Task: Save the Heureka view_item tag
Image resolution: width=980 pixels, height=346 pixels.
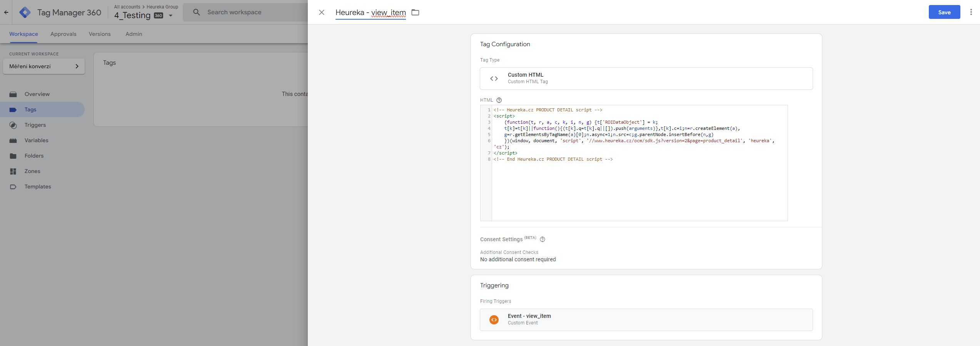Action: click(944, 12)
